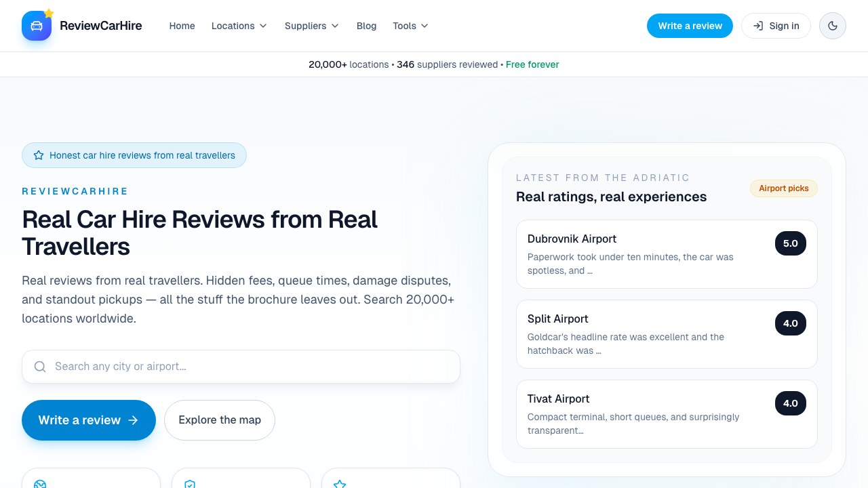This screenshot has width=868, height=488.
Task: Click the shield check icon on the feature card
Action: (190, 484)
